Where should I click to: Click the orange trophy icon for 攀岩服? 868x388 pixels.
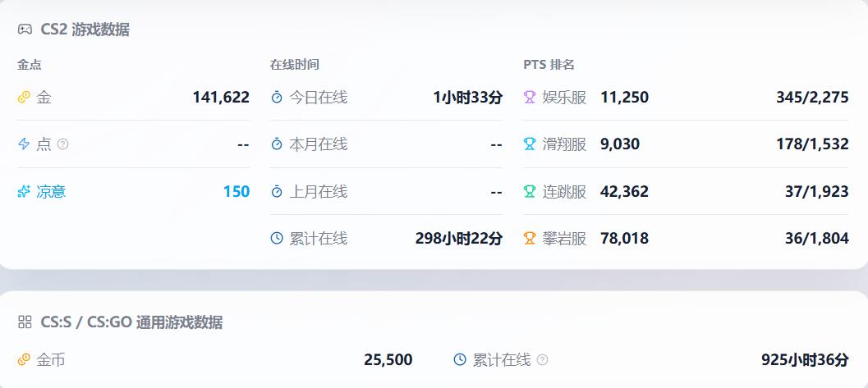click(530, 238)
